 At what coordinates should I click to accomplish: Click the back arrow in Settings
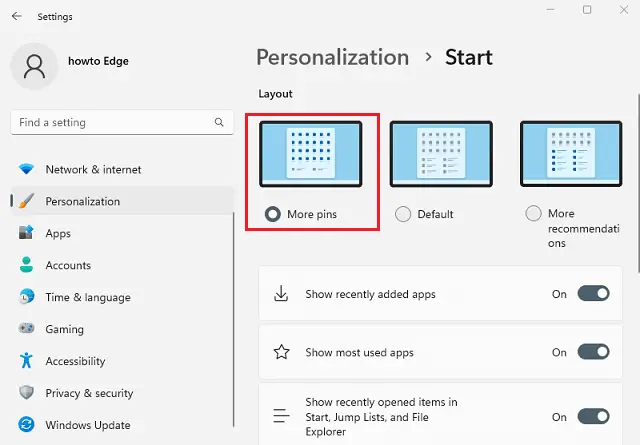[x=17, y=16]
